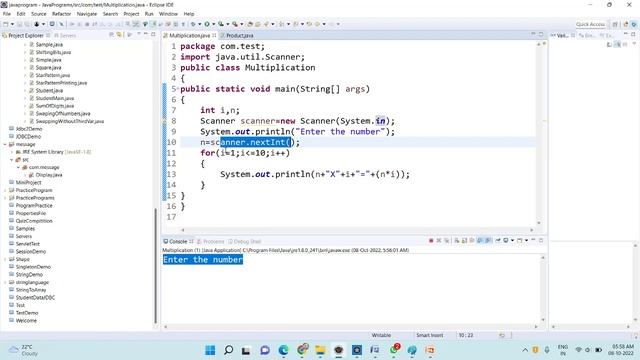Viewport: 640px width, 360px height.
Task: Open the Window menu
Action: [168, 14]
